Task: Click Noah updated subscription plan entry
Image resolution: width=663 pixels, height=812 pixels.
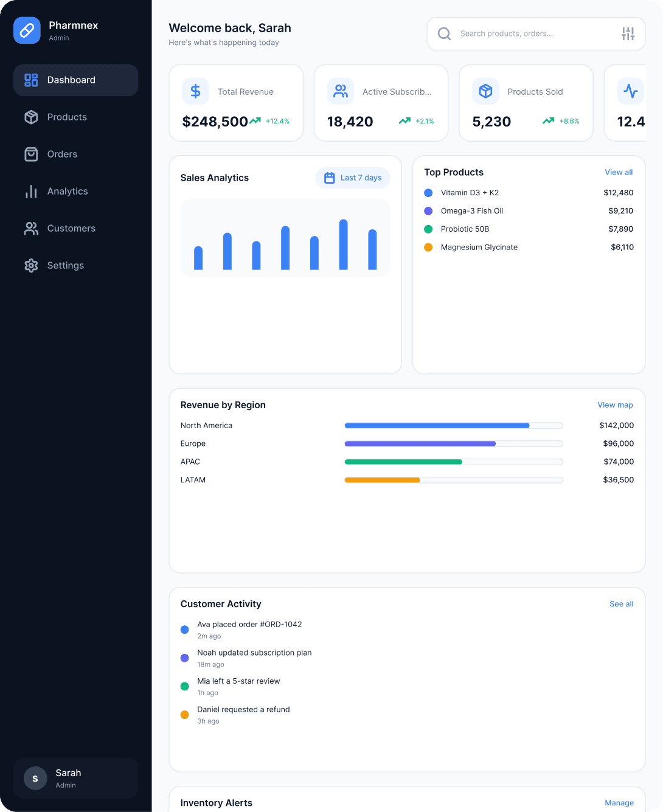Action: [x=254, y=653]
